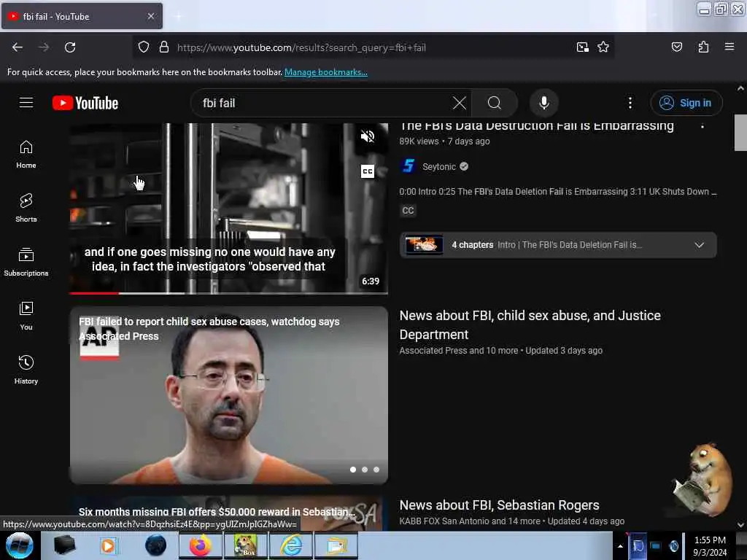Open picture-in-picture icon in address bar
This screenshot has width=747, height=560.
(582, 47)
